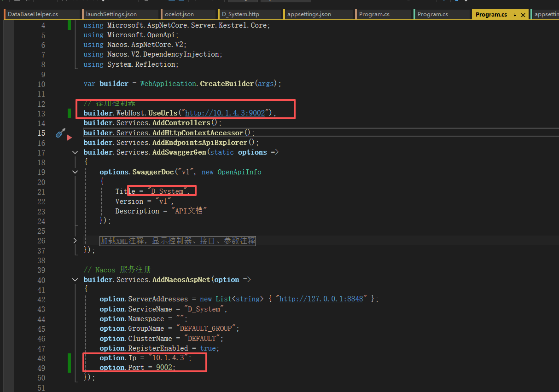
Task: Click line number 40 in the gutter
Action: coord(41,280)
